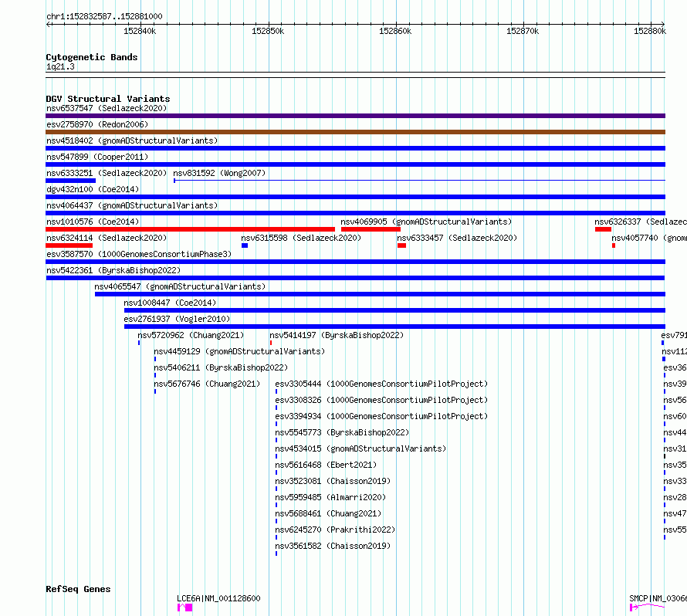Click the 152880k ruler tick label
The width and height of the screenshot is (687, 616).
coord(650,31)
